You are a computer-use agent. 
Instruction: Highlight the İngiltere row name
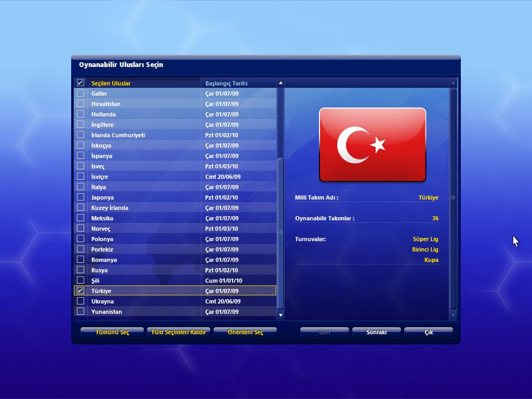pos(102,125)
